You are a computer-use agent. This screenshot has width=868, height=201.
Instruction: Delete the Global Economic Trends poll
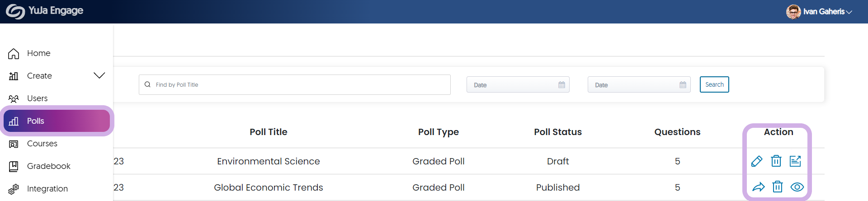click(x=778, y=187)
